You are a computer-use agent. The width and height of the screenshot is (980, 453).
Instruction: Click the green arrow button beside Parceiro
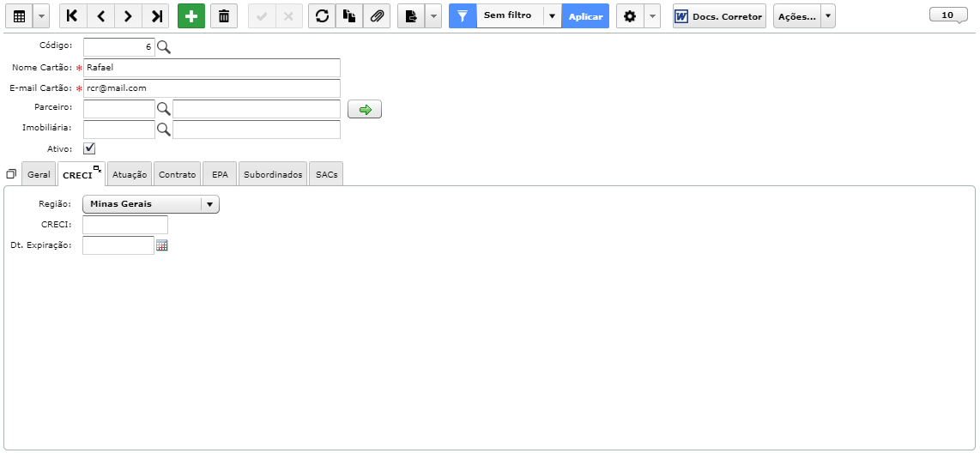click(365, 109)
